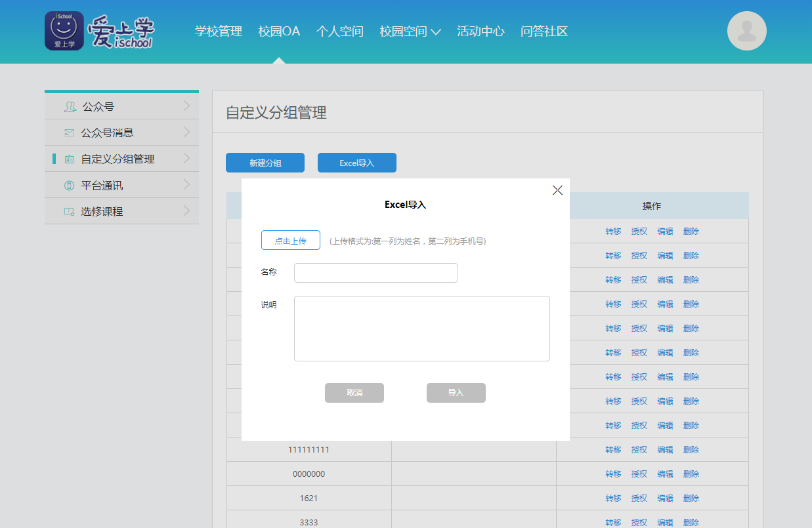Click the 导入 button in dialog
Viewport: 812px width, 528px height.
[456, 393]
